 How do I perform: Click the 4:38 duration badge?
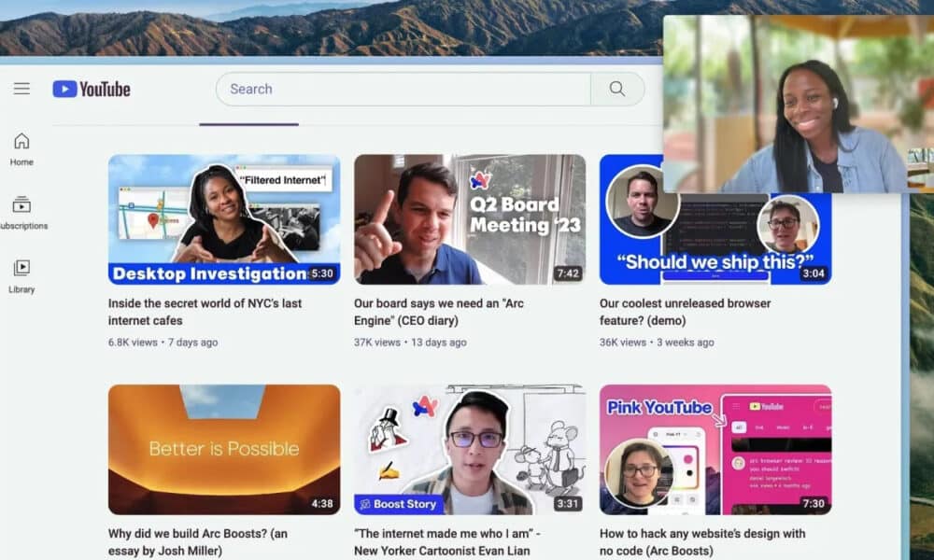(322, 503)
